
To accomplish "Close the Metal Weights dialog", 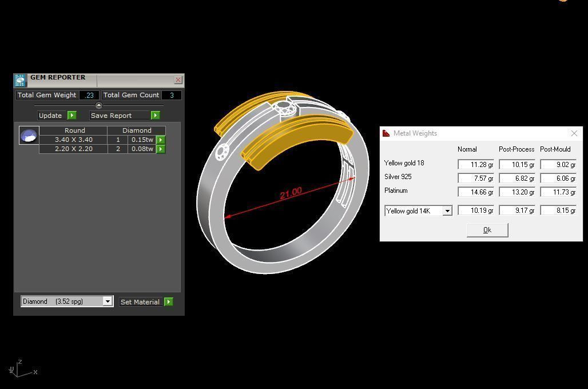I will [574, 133].
